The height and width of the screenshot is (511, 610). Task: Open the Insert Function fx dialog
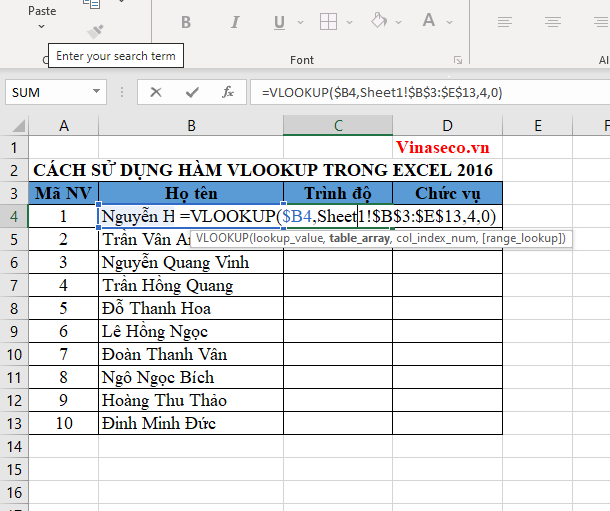click(x=228, y=92)
